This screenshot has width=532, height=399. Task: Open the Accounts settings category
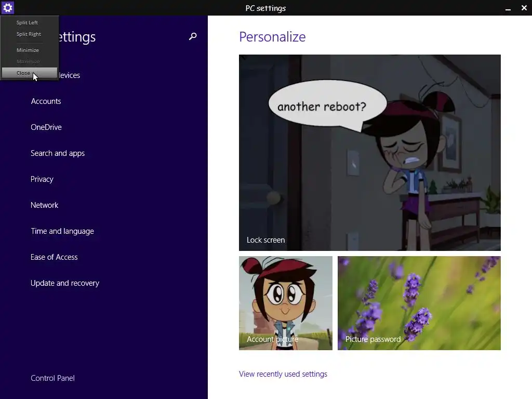coord(46,101)
